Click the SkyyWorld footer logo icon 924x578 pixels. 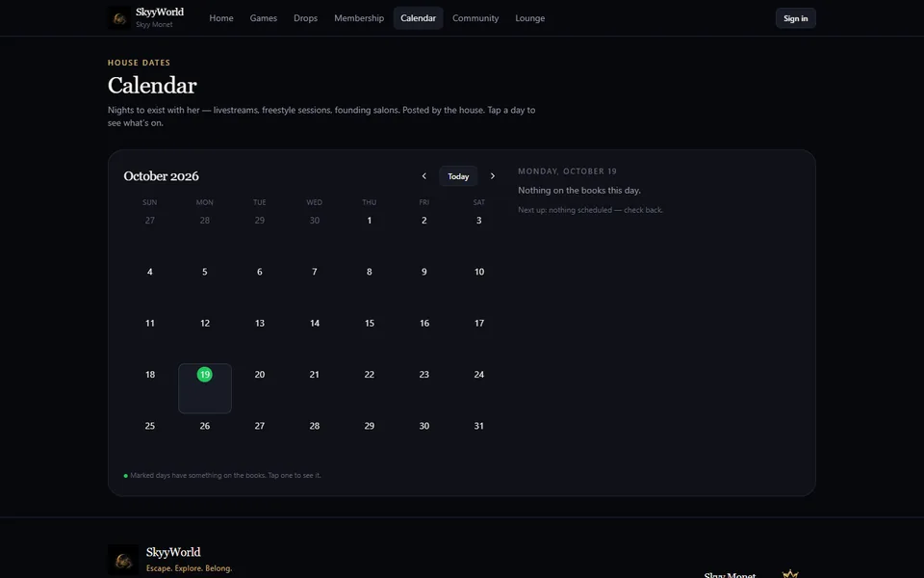point(123,560)
